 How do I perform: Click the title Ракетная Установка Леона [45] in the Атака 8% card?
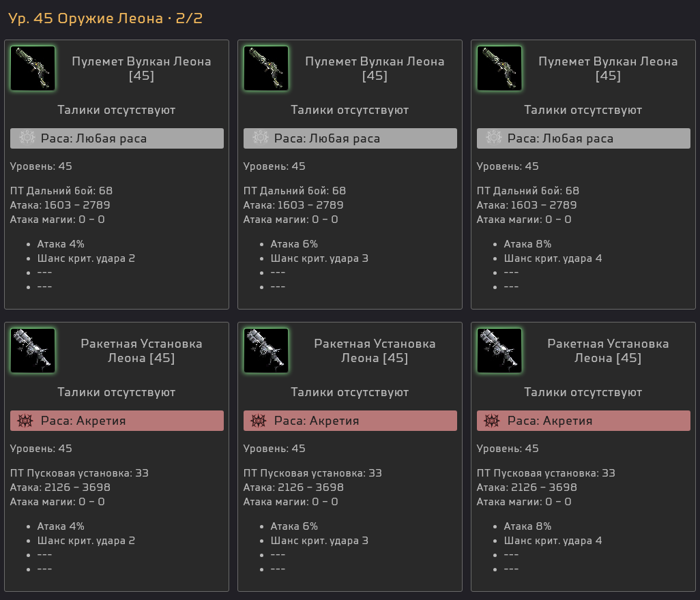coord(608,350)
